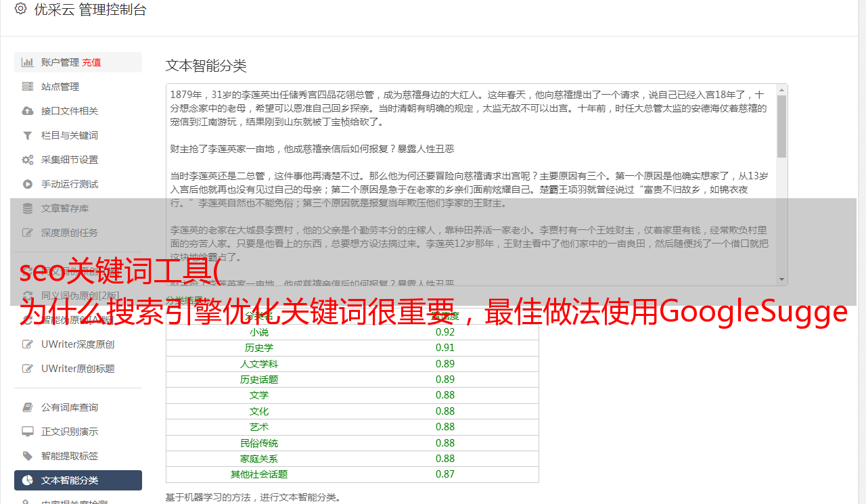Screen dimensions: 866x504
Task: Click the 人文学科 category cell
Action: (259, 364)
